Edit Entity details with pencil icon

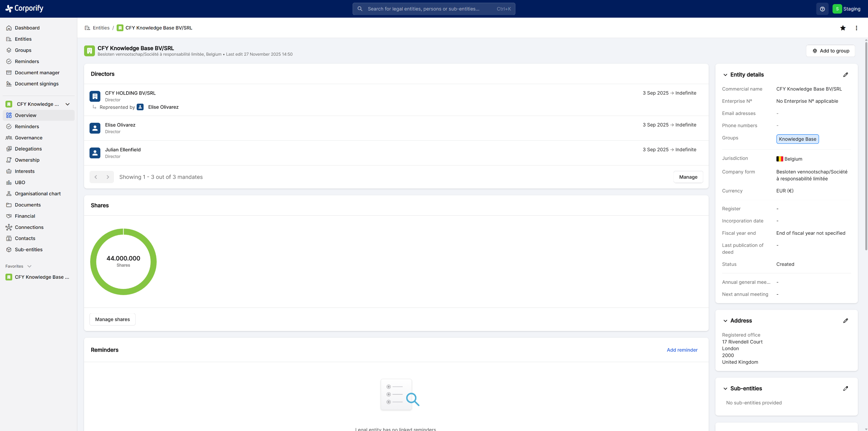845,75
